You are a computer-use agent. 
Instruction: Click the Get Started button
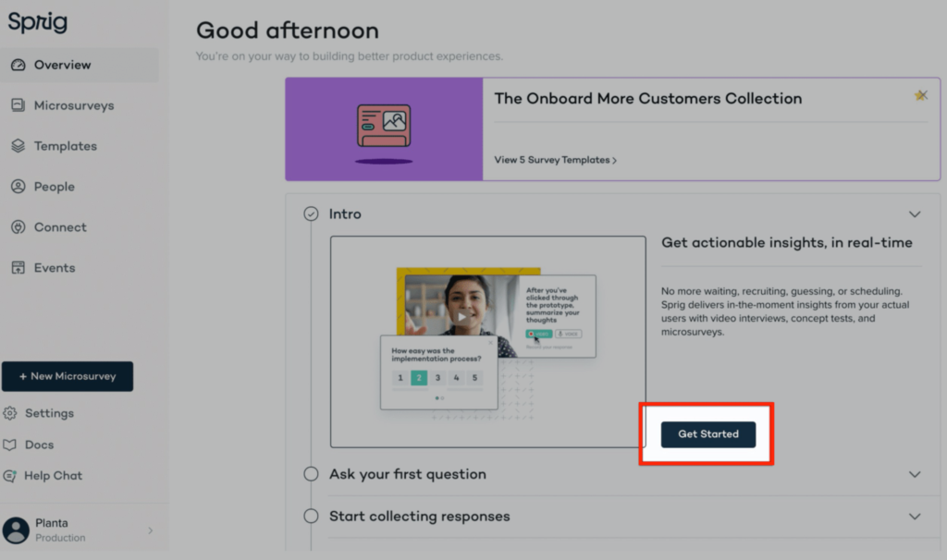coord(707,434)
